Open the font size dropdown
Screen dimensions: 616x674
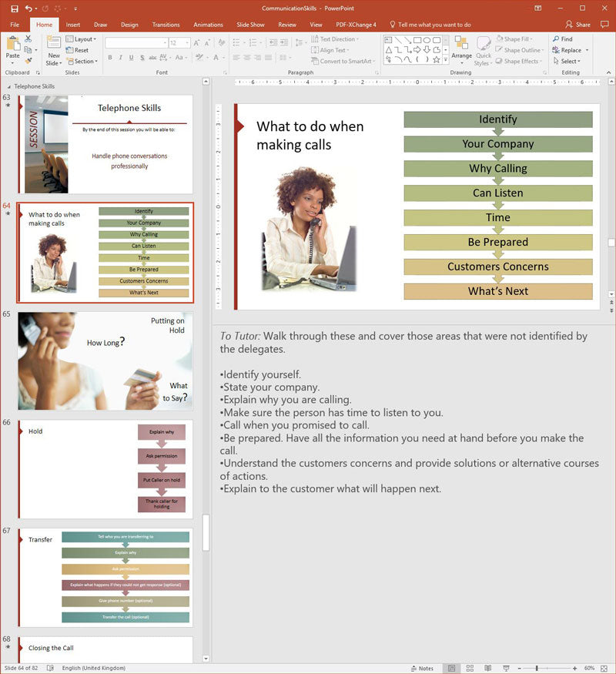click(x=187, y=43)
